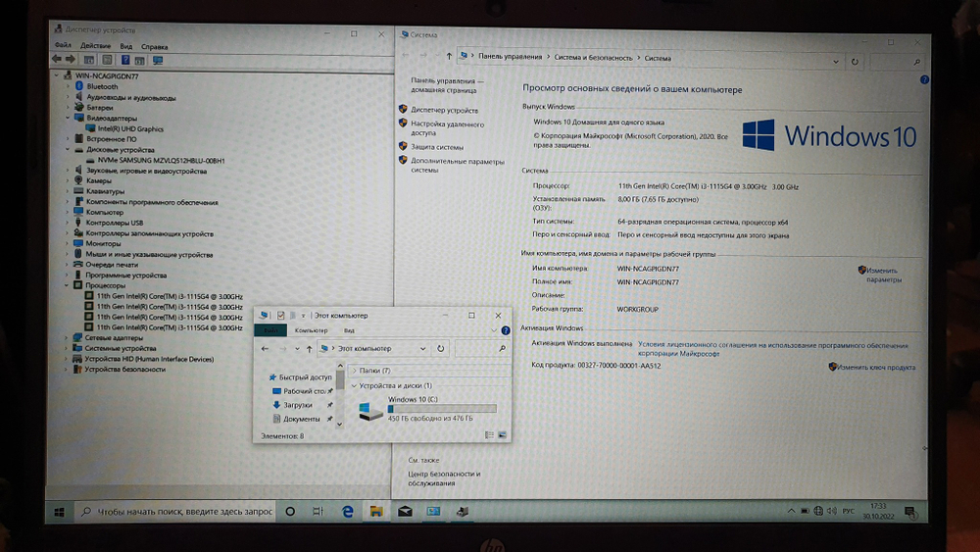Click the Камеры category in device tree
The height and width of the screenshot is (552, 980).
tap(99, 180)
